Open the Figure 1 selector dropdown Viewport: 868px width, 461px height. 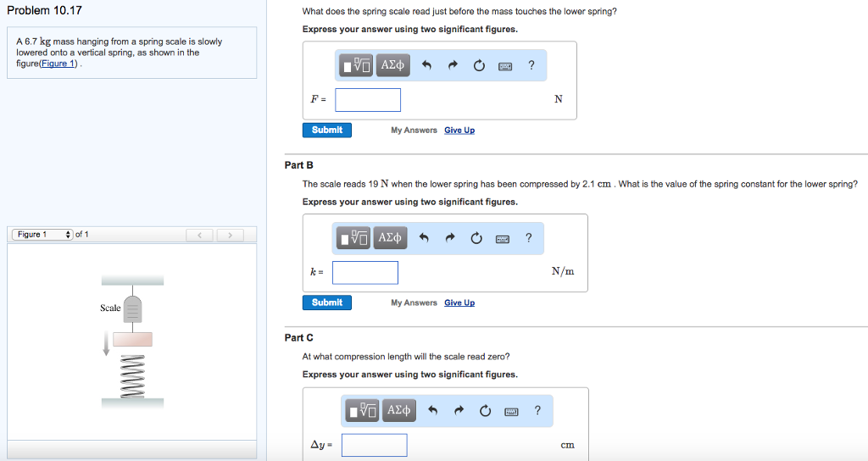42,235
